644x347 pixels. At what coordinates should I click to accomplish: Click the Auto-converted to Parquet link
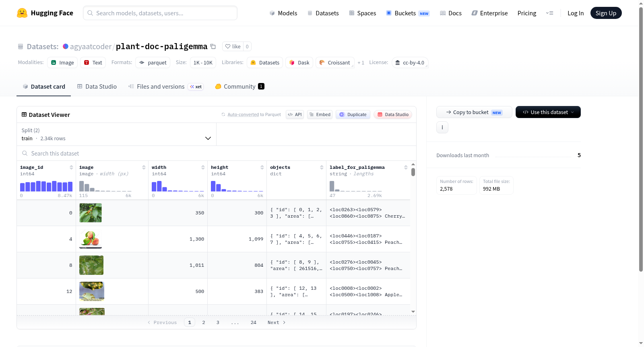click(254, 114)
